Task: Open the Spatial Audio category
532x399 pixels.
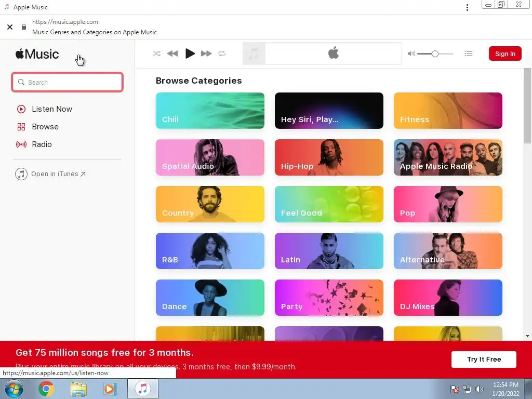Action: [x=210, y=157]
